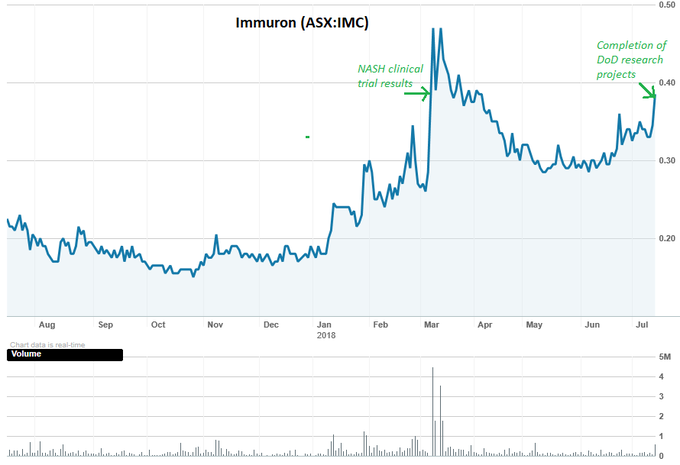Click the Apr label on the time axis
This screenshot has width=680, height=465.
pyautogui.click(x=484, y=324)
